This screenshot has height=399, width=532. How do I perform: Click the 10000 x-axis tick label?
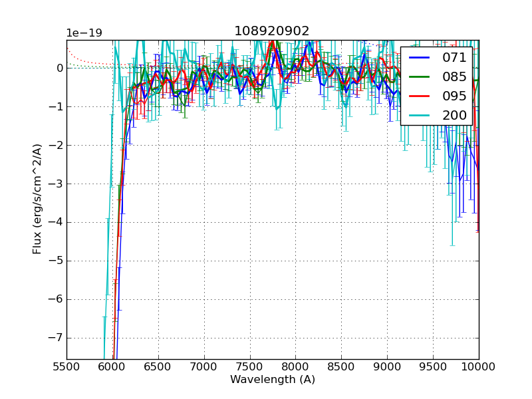coord(478,366)
